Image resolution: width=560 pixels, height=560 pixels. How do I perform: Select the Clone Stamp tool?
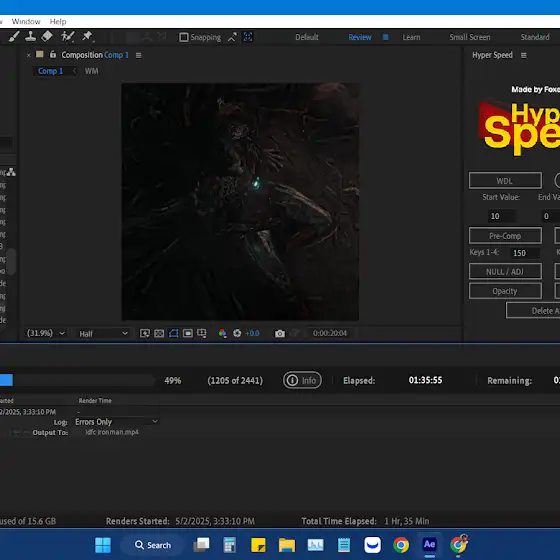(30, 36)
